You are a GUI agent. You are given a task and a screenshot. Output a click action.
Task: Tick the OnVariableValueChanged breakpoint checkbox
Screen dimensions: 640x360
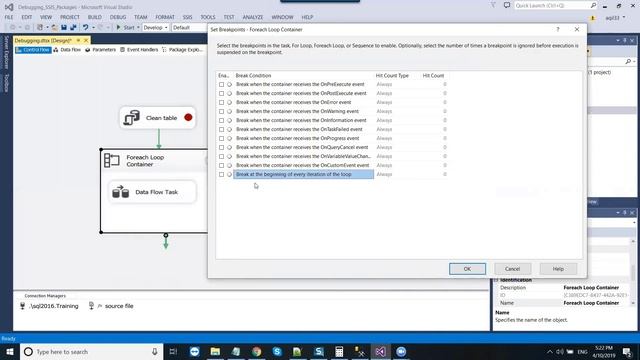click(221, 156)
